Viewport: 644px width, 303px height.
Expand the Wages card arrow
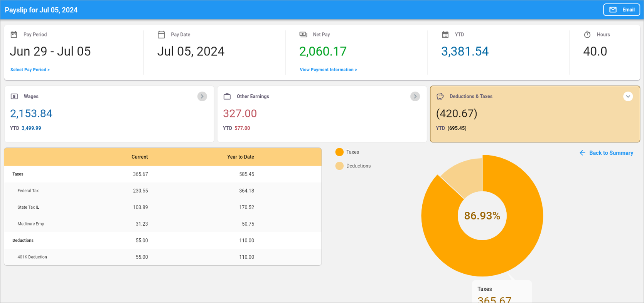[x=202, y=96]
